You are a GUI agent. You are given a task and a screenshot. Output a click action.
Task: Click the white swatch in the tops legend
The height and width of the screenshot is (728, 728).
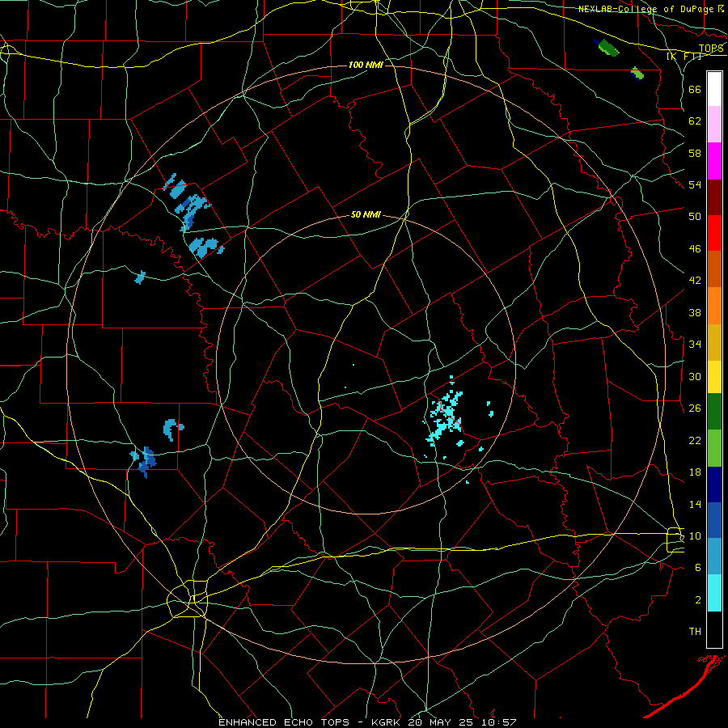click(x=714, y=89)
